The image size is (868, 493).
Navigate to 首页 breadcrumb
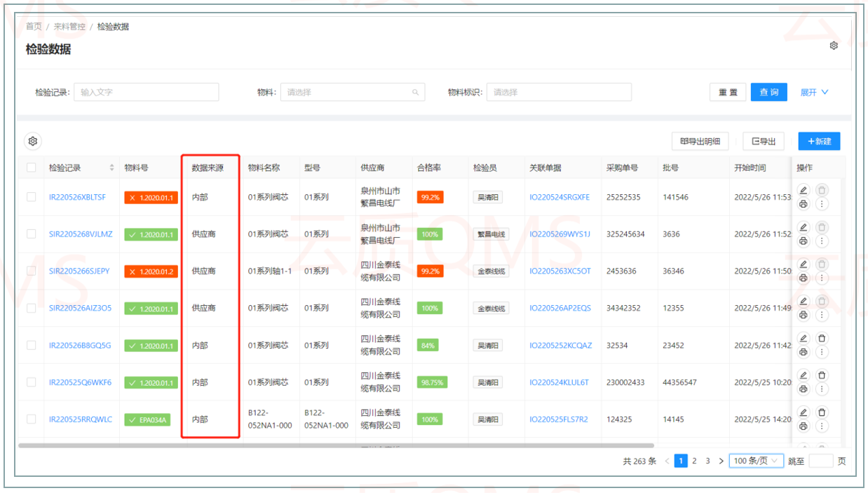[34, 27]
